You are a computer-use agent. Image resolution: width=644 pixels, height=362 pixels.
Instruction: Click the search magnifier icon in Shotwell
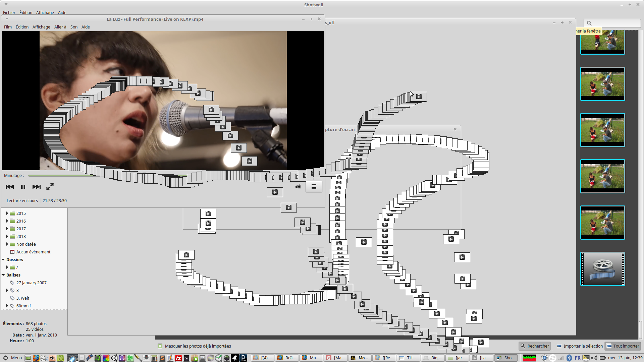(589, 23)
